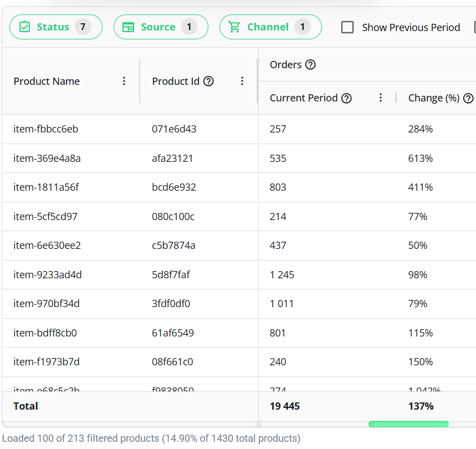Image resolution: width=476 pixels, height=449 pixels.
Task: Enable Show Previous Period checkbox
Action: 347,27
